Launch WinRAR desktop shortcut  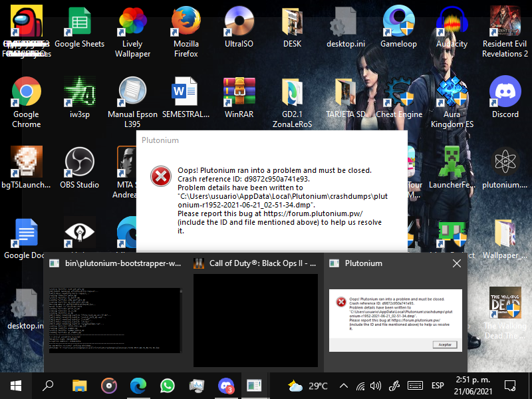239,98
